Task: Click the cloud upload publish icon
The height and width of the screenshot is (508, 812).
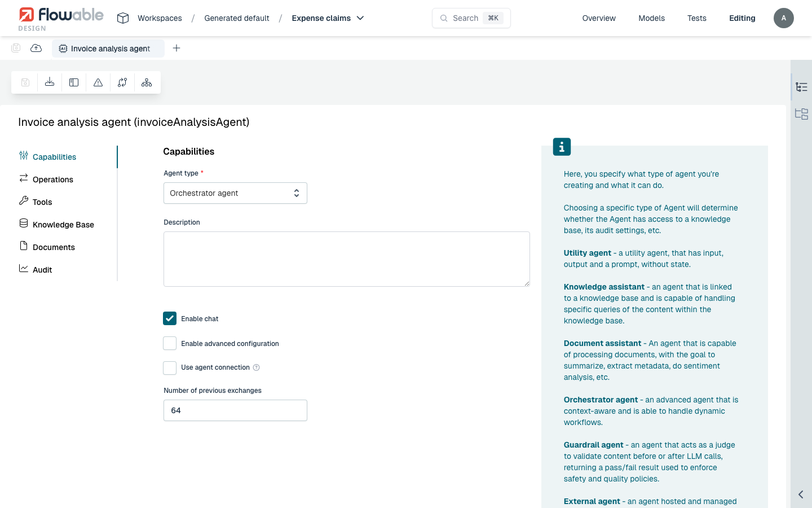Action: (36, 48)
